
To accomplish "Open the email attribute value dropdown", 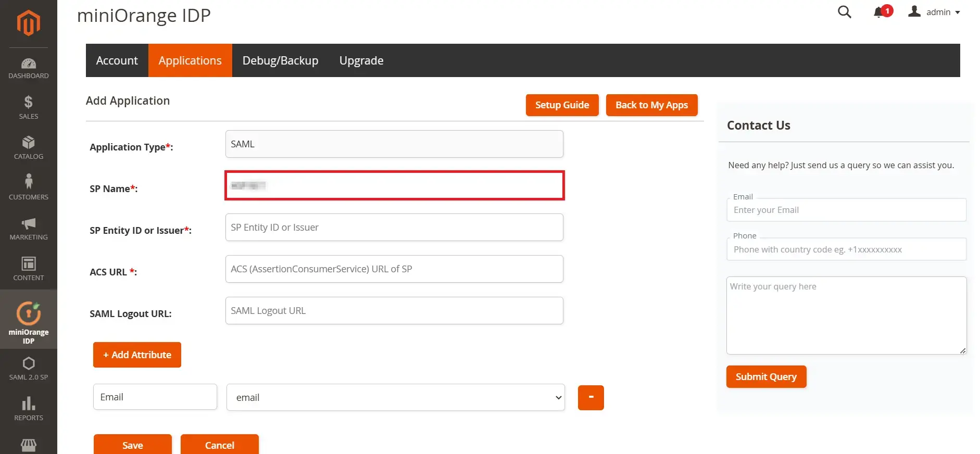I will tap(395, 397).
